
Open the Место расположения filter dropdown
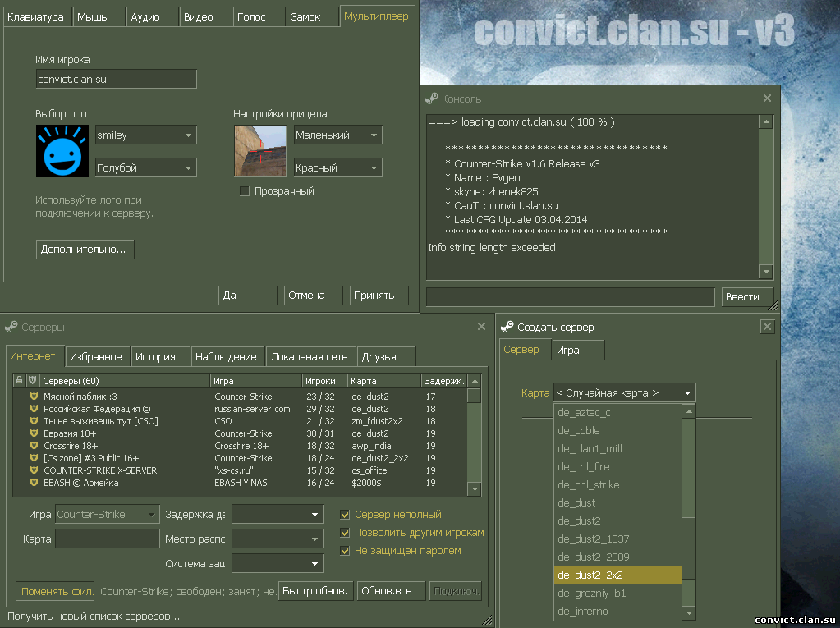278,539
